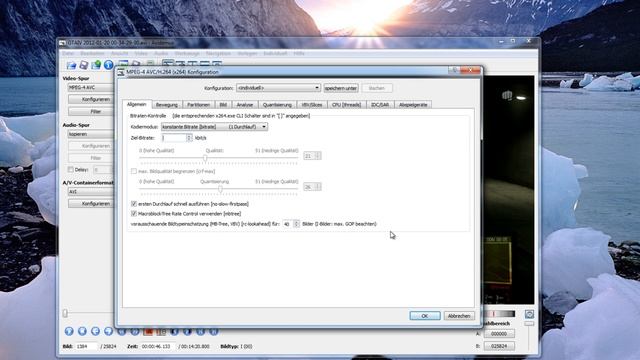
Task: Click the Avidemux timeline seek slider handle
Action: (x=65, y=313)
